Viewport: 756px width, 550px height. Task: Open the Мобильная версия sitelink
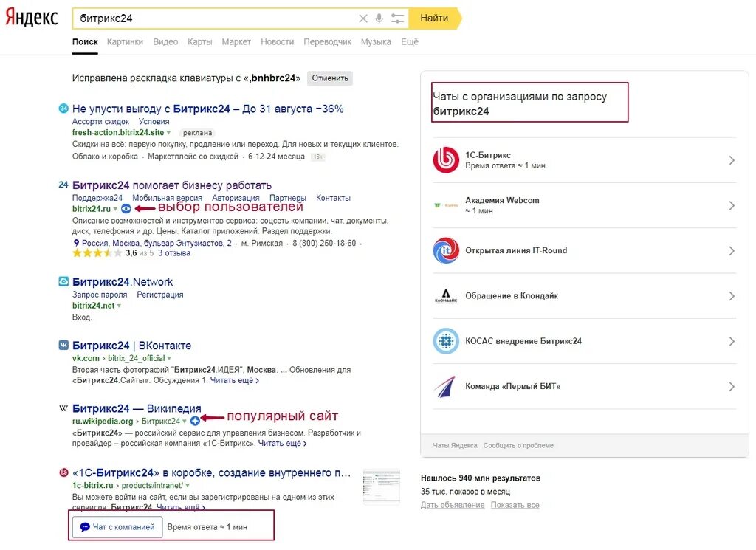tap(168, 198)
